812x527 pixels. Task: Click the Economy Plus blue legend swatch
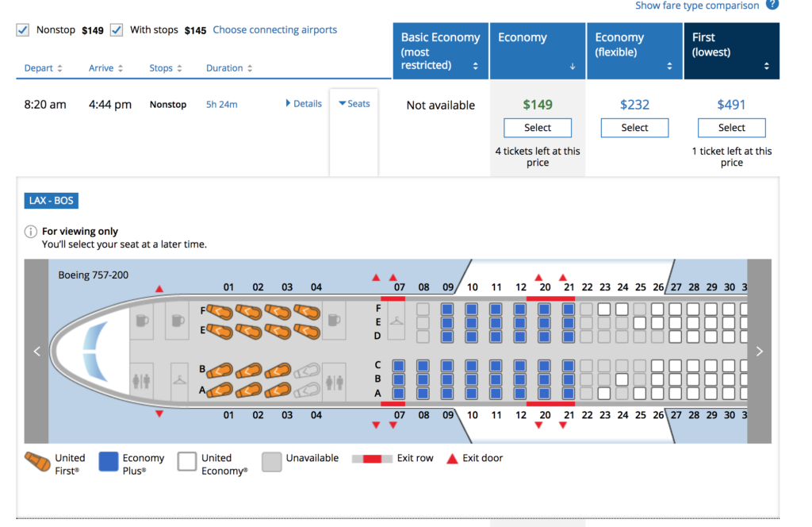coord(109,462)
